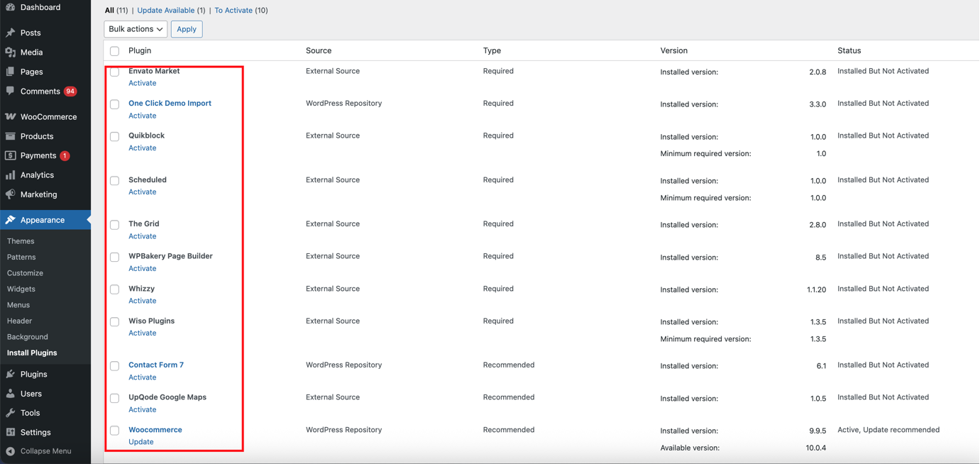Open the Dashboard icon in sidebar
Viewport: 980px width, 464px height.
point(11,7)
